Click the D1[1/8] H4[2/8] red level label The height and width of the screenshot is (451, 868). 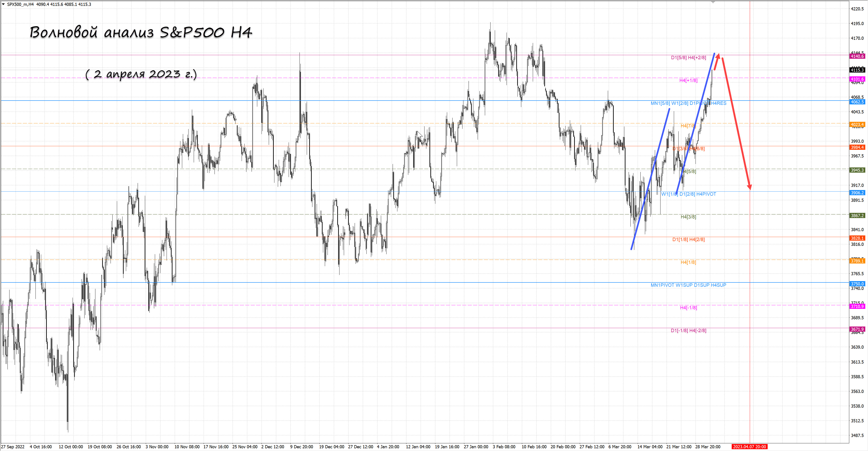click(x=688, y=240)
